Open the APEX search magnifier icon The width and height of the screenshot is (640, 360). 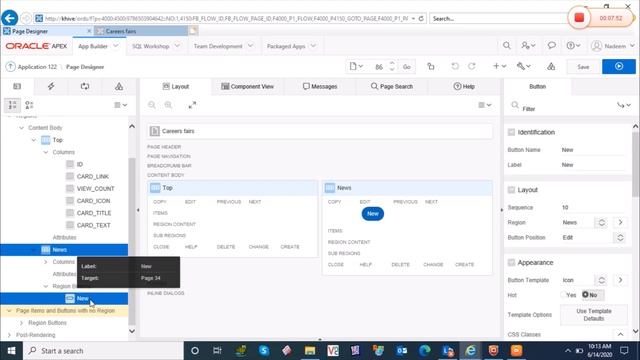(507, 46)
